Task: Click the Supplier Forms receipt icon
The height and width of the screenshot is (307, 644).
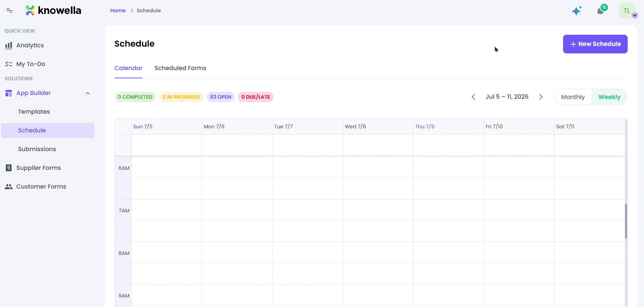Action: [x=9, y=168]
